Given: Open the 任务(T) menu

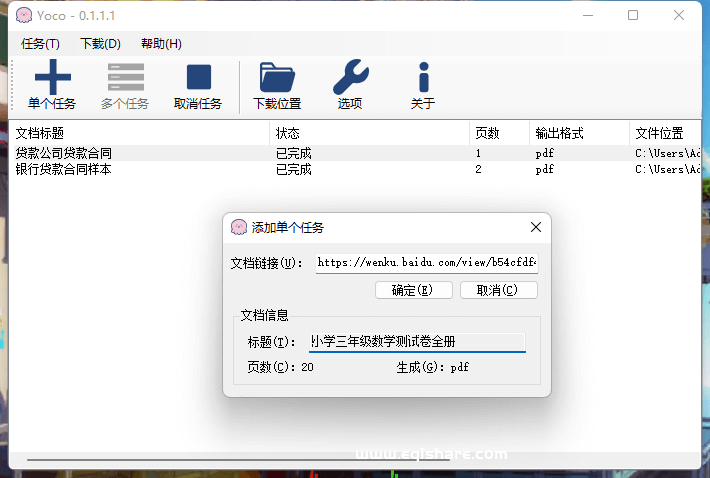Looking at the screenshot, I should pyautogui.click(x=40, y=44).
